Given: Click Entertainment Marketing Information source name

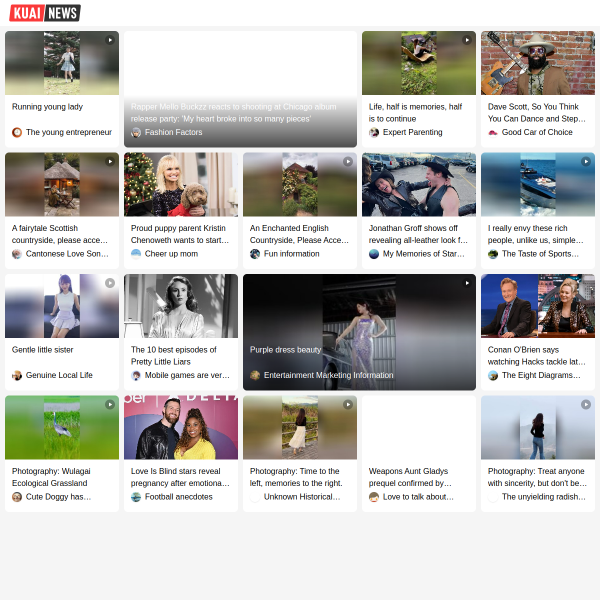Looking at the screenshot, I should click(329, 375).
